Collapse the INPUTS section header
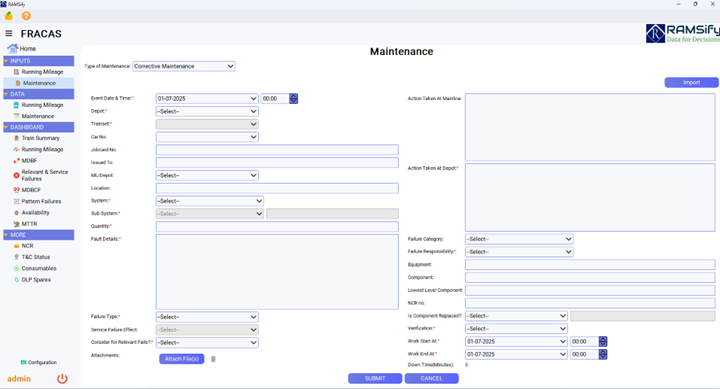Screen dimensions: 720x389 tap(39, 61)
